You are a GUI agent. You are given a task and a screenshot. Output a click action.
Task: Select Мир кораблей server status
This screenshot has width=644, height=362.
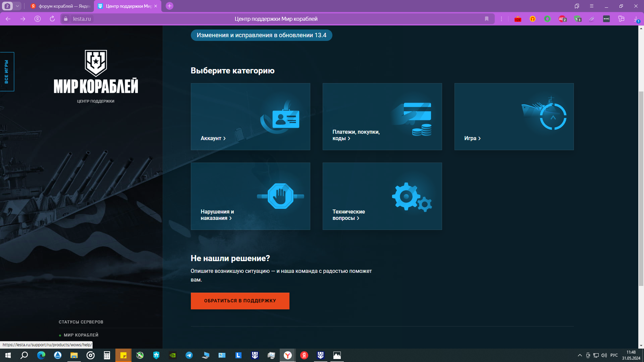click(81, 335)
